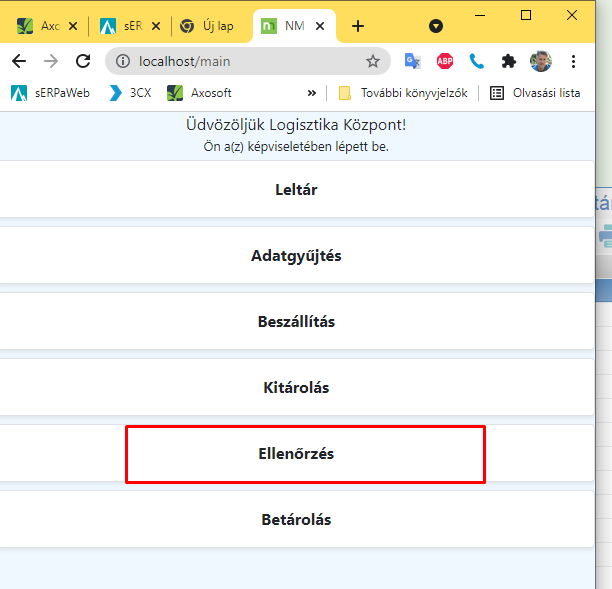Click the browser forward arrow
Viewport: 612px width, 589px height.
(x=51, y=61)
